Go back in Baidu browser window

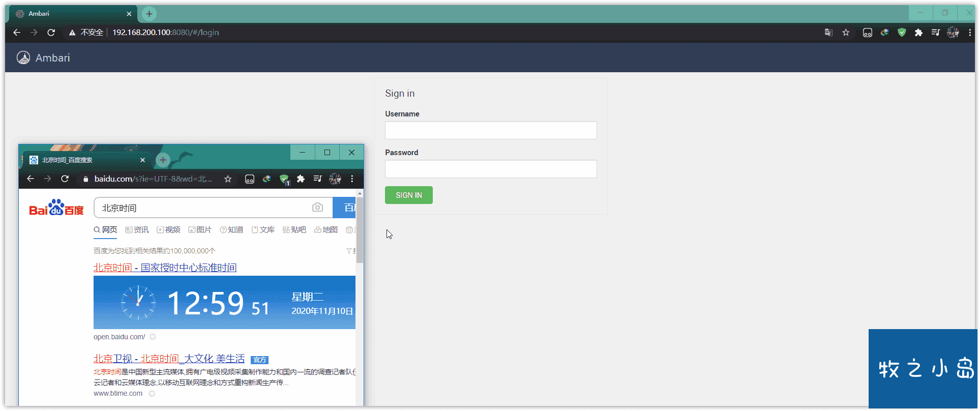pyautogui.click(x=31, y=179)
